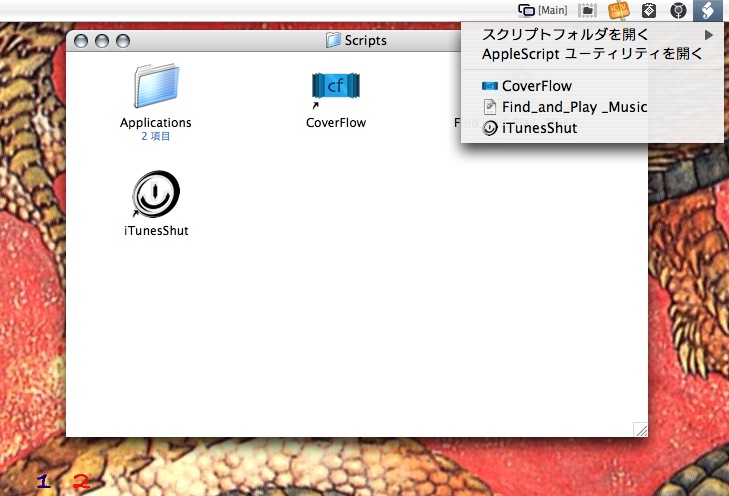
Task: Click the CoverFlow label under its icon
Action: [336, 123]
